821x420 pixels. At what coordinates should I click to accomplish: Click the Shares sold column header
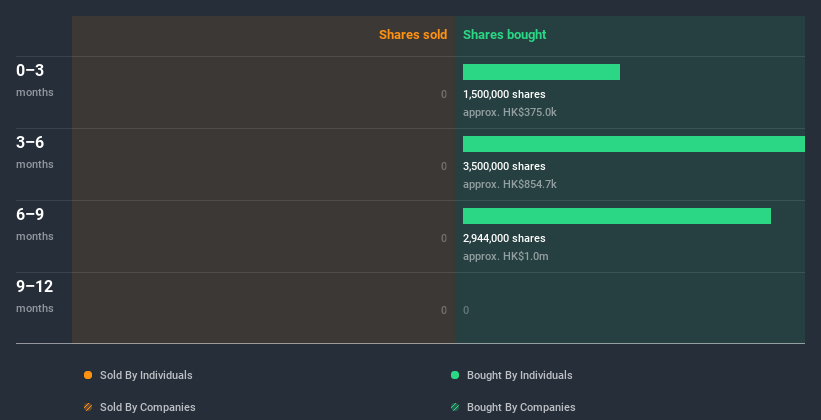[413, 35]
